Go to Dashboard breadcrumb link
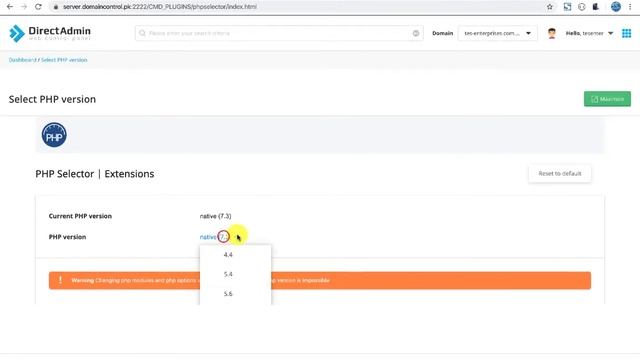The height and width of the screenshot is (360, 640). (x=22, y=60)
